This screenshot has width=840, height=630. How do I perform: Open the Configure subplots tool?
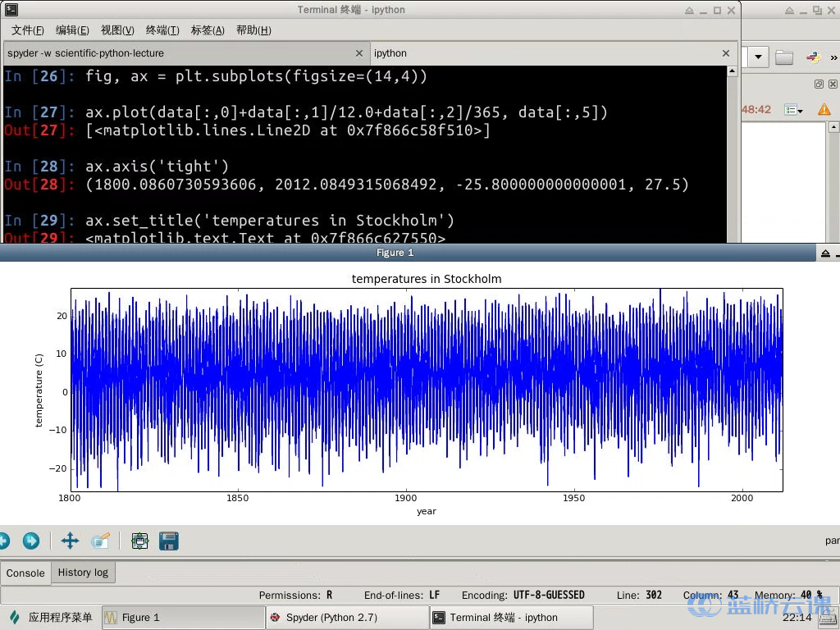point(139,541)
